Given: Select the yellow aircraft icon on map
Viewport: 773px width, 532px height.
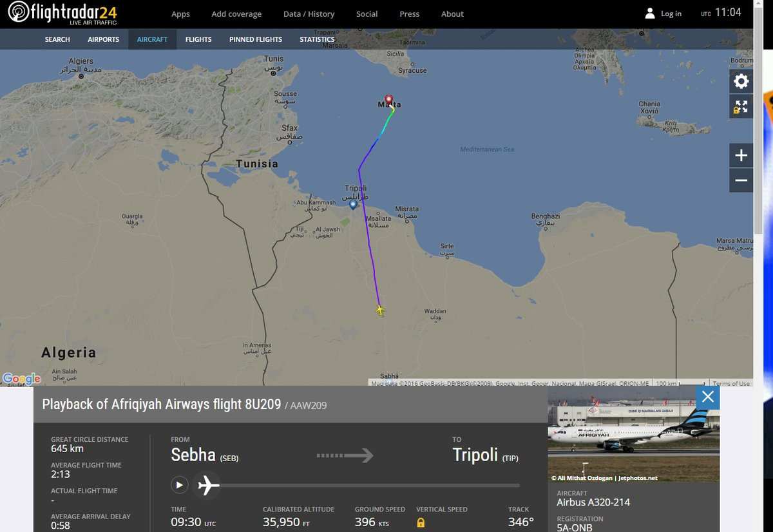Looking at the screenshot, I should [x=380, y=310].
